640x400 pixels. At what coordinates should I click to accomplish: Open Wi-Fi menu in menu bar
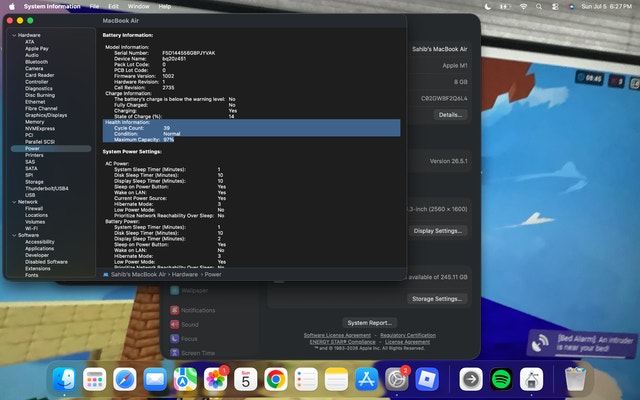click(523, 7)
